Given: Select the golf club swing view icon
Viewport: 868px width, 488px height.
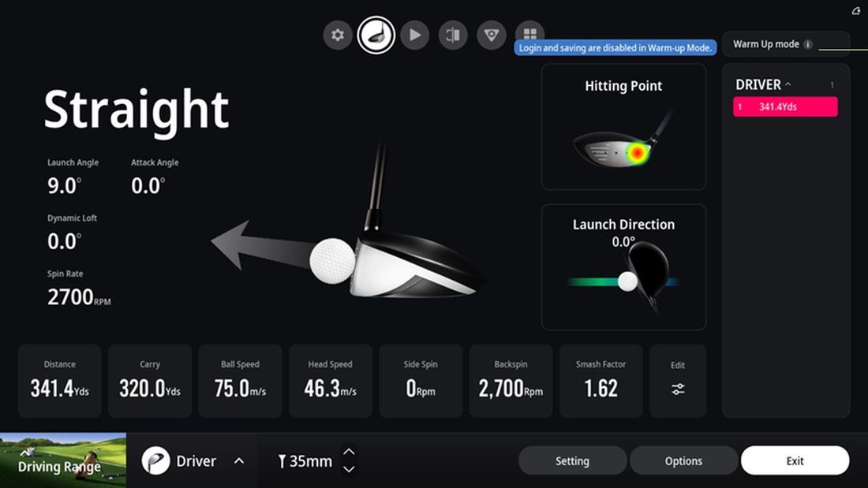Looking at the screenshot, I should point(376,35).
